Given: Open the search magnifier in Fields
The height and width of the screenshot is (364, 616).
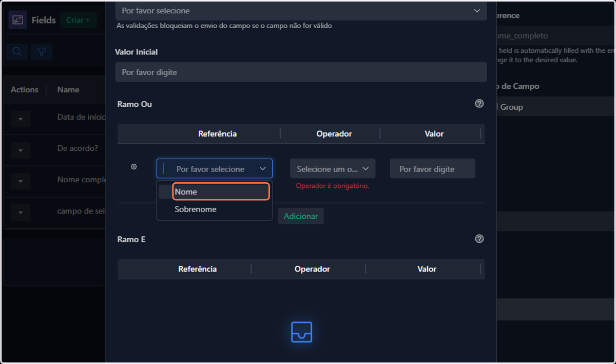Looking at the screenshot, I should coord(17,51).
